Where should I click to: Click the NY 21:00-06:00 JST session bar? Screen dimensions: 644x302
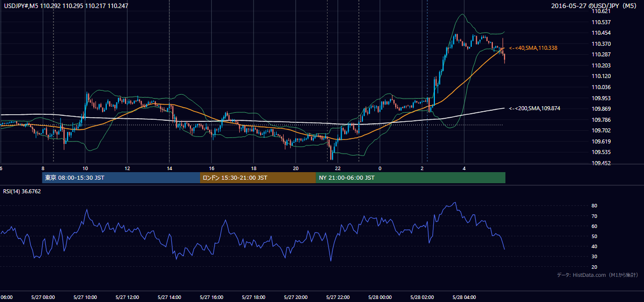411,178
